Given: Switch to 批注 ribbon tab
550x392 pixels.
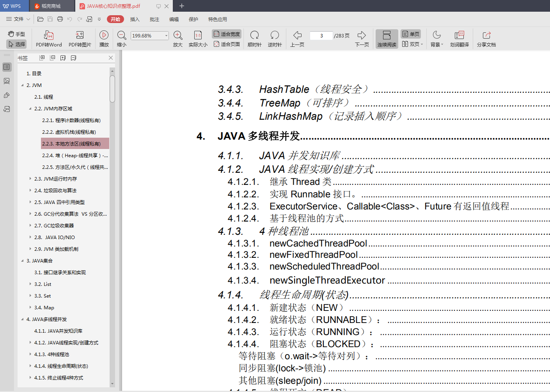Looking at the screenshot, I should [154, 19].
